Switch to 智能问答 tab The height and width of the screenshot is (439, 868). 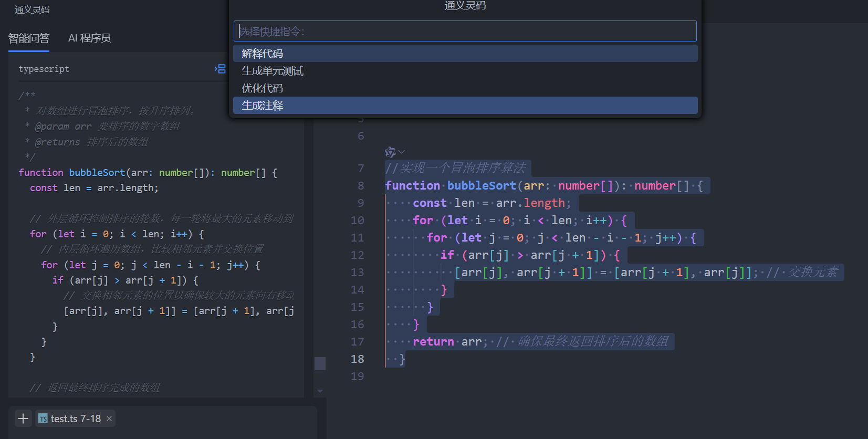(29, 38)
